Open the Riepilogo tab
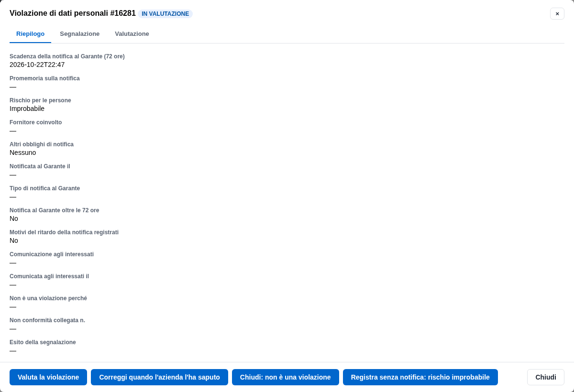This screenshot has width=574, height=392. [30, 33]
